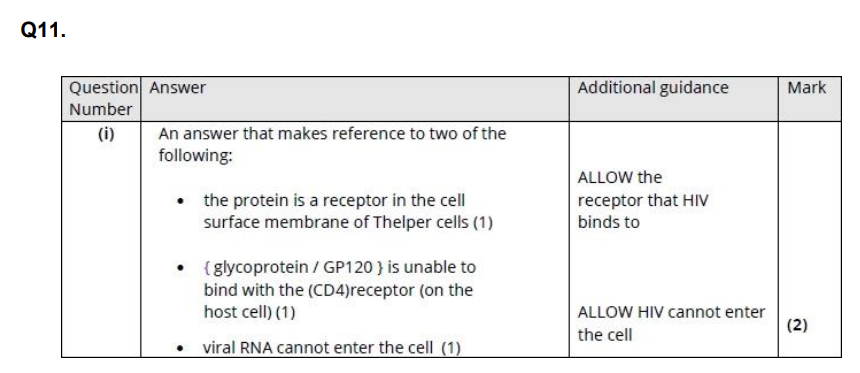Click the glycoprotein / GP120 bullet text
This screenshot has height=373, width=860.
[x=340, y=268]
